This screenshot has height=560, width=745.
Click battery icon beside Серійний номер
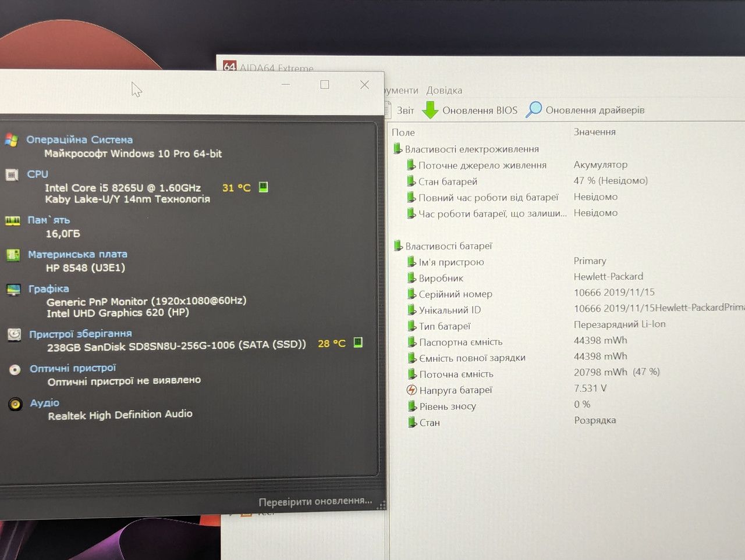[412, 294]
